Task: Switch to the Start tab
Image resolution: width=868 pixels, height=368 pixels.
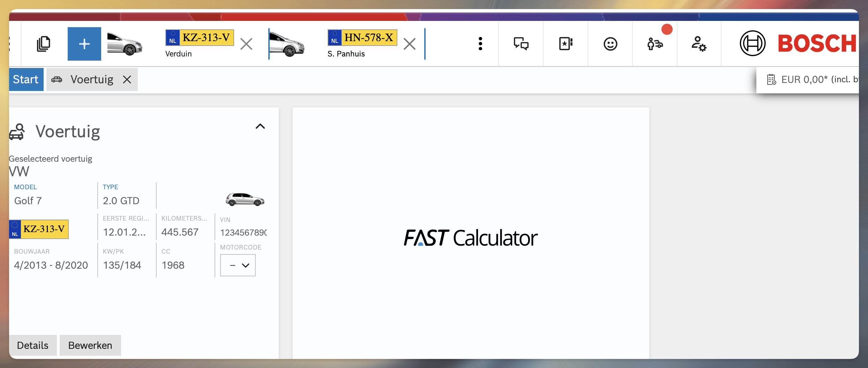Action: tap(26, 79)
